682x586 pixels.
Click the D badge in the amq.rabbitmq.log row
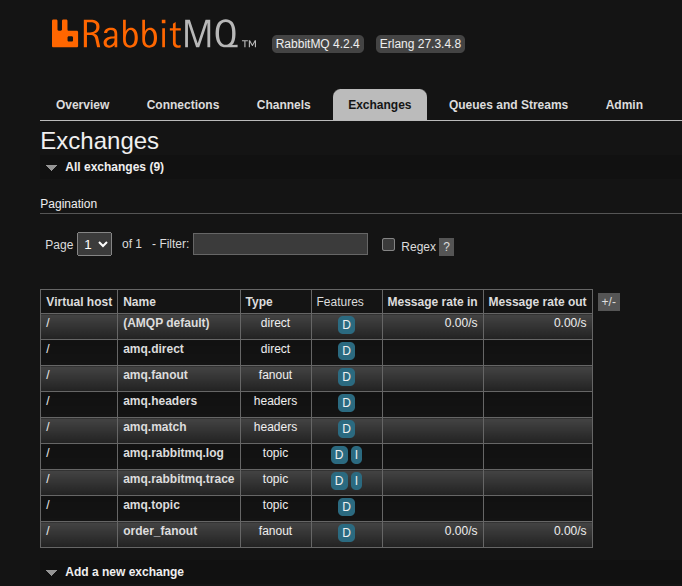339,455
